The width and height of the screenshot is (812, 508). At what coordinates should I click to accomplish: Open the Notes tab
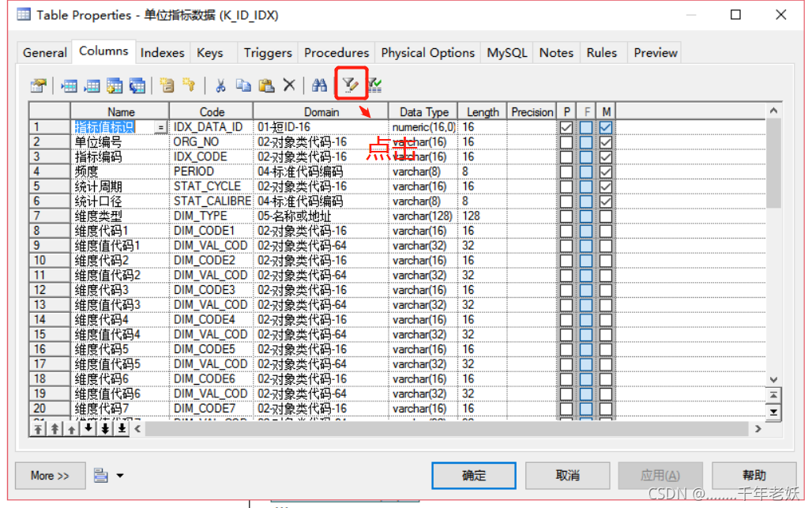556,53
